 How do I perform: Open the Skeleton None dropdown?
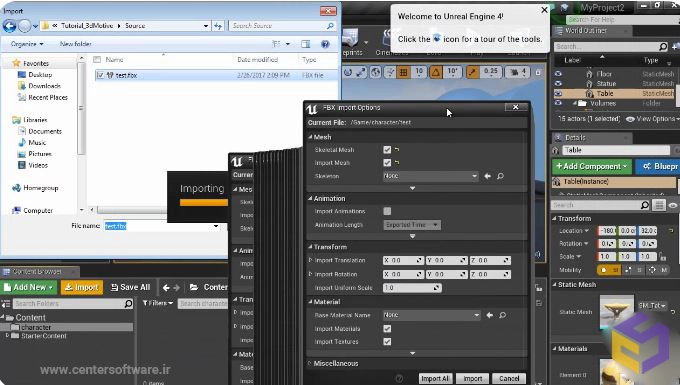pos(430,176)
